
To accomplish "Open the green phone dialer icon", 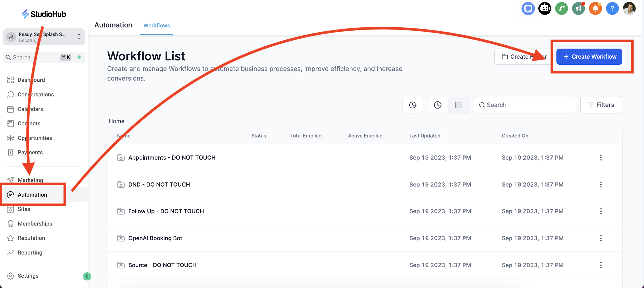I will (x=561, y=9).
